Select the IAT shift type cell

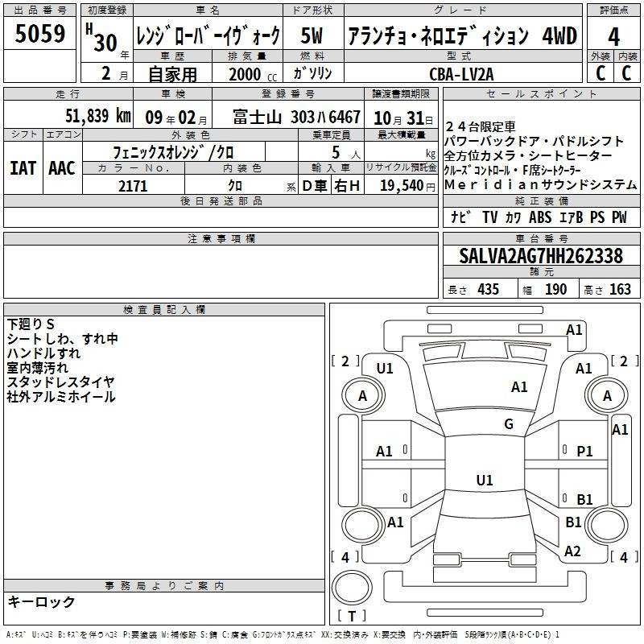click(x=23, y=167)
